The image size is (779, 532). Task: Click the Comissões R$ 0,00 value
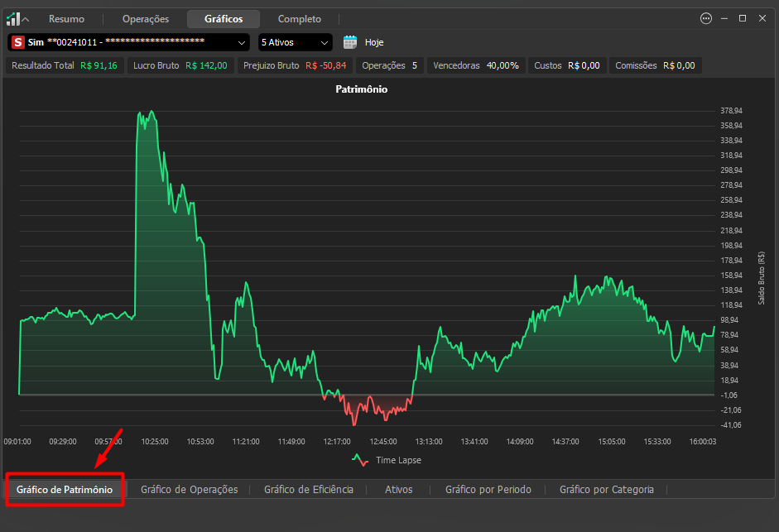[679, 65]
